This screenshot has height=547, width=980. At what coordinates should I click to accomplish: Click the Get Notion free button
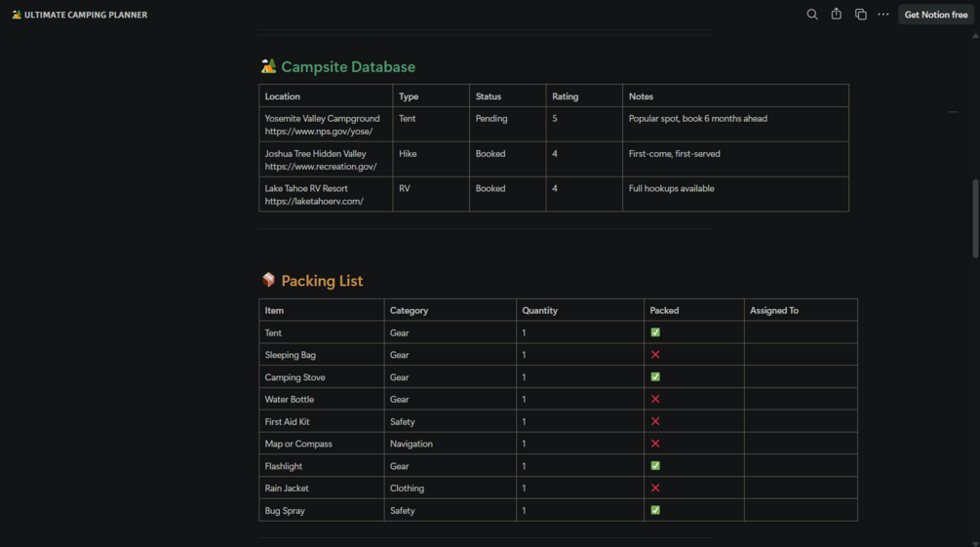pyautogui.click(x=936, y=15)
